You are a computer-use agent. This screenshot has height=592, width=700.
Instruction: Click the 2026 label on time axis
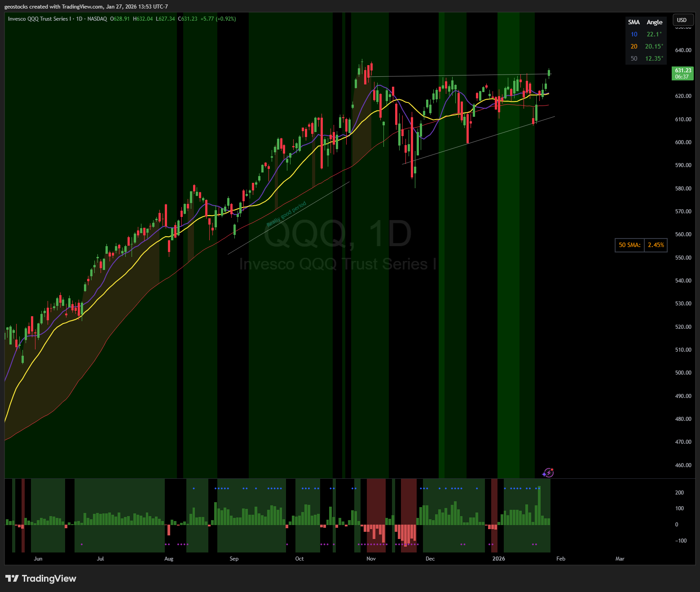498,559
